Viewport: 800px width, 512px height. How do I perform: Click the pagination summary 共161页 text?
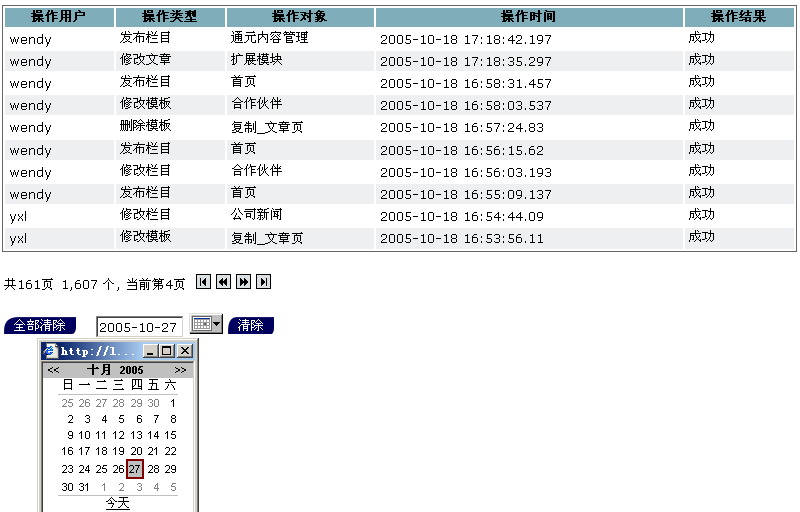(x=29, y=284)
